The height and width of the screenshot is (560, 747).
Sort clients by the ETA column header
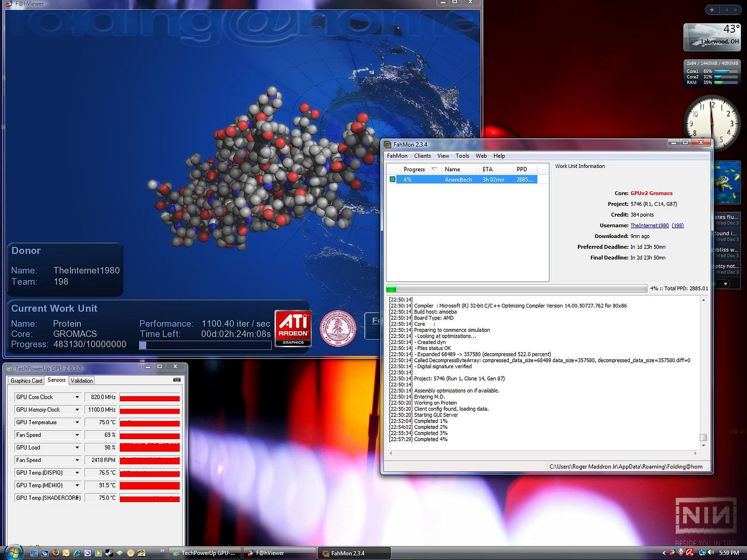(488, 170)
